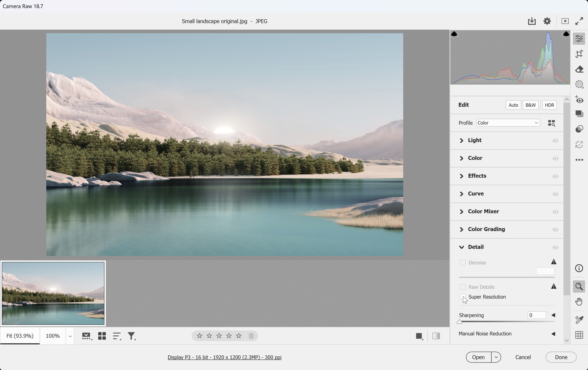This screenshot has width=588, height=370.
Task: Select the Zoom magnifier tool
Action: click(579, 286)
